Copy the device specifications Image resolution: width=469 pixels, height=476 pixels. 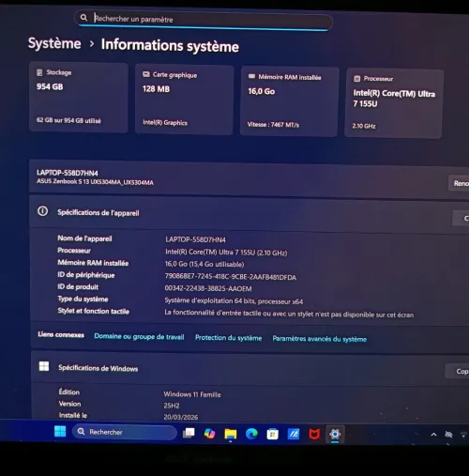click(461, 218)
